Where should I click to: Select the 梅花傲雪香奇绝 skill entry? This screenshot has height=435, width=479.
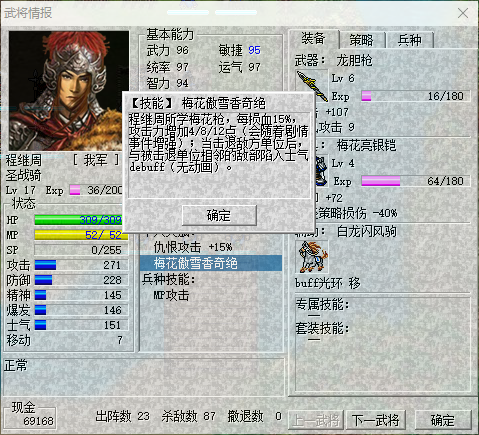point(211,263)
